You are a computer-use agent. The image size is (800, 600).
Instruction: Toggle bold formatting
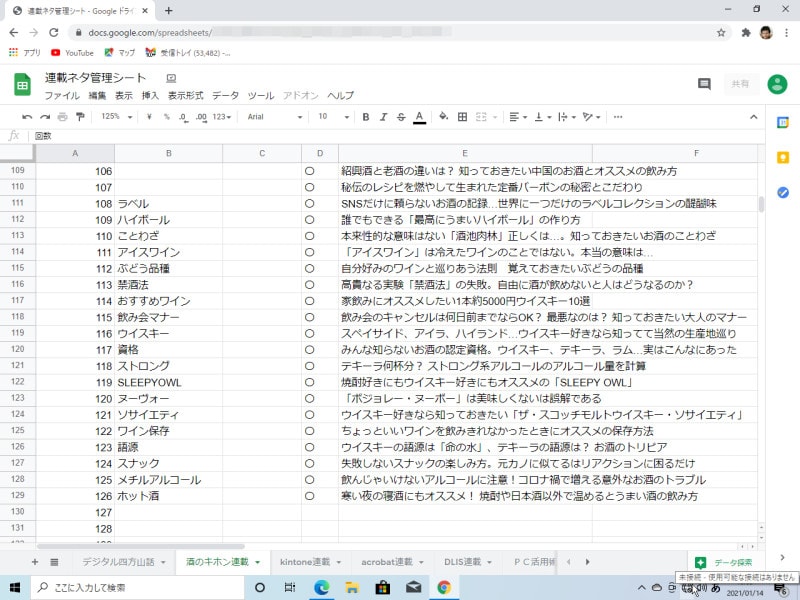[x=366, y=117]
